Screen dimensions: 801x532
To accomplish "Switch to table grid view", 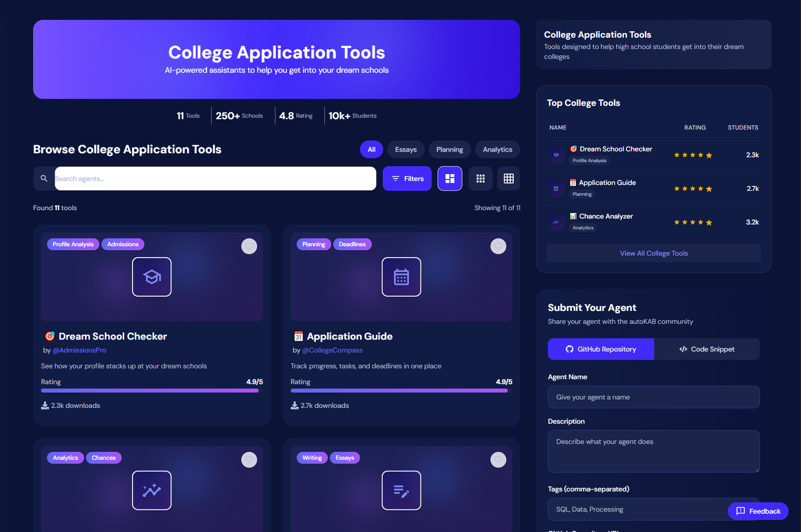I will [509, 179].
